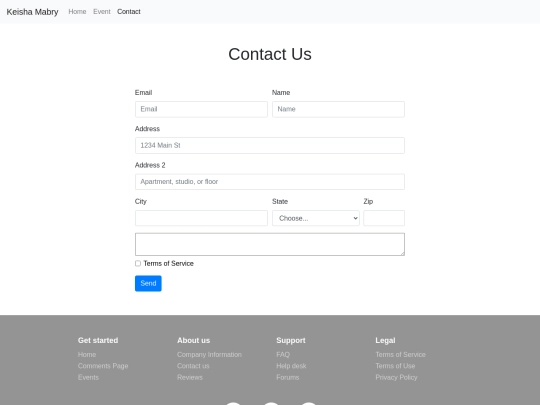540x405 pixels.
Task: Open Terms of Use footer link
Action: pyautogui.click(x=395, y=366)
